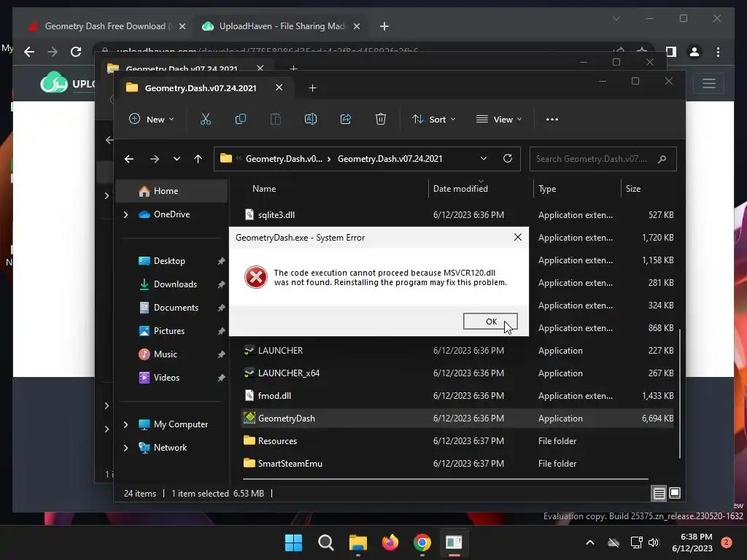
Task: Close the Geometry.Dash.v07.24.2021 Explorer tab
Action: click(279, 87)
